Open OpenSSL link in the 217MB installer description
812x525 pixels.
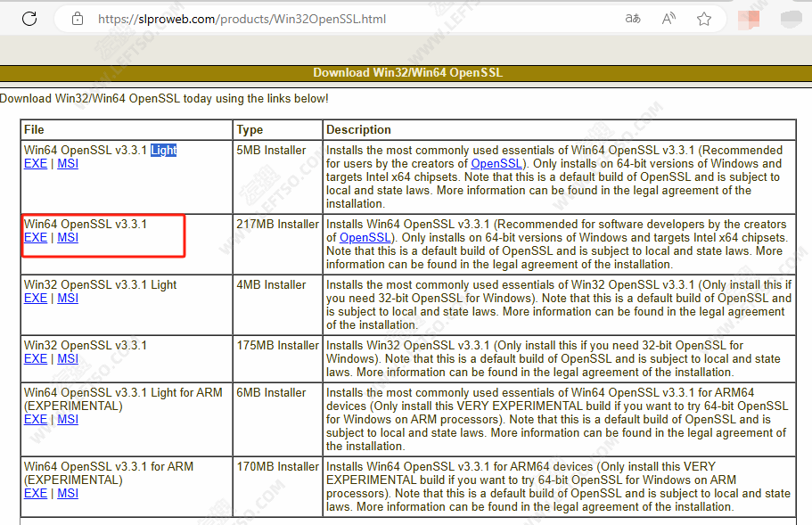(x=365, y=238)
